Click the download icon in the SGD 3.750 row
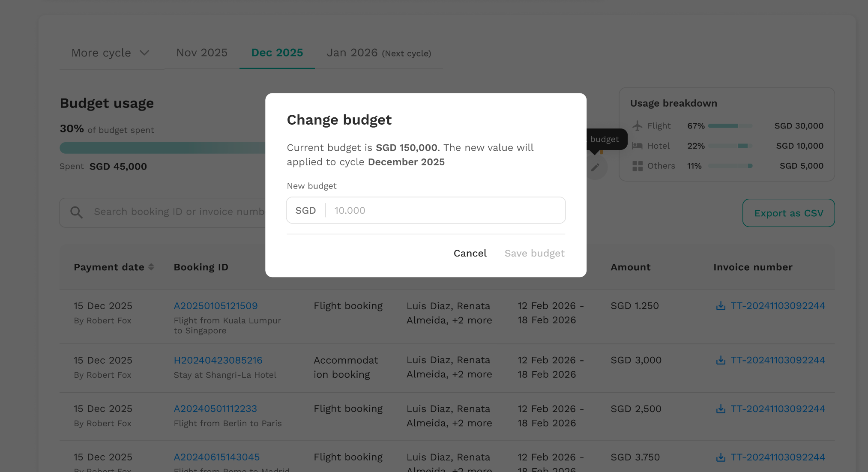 pyautogui.click(x=721, y=457)
